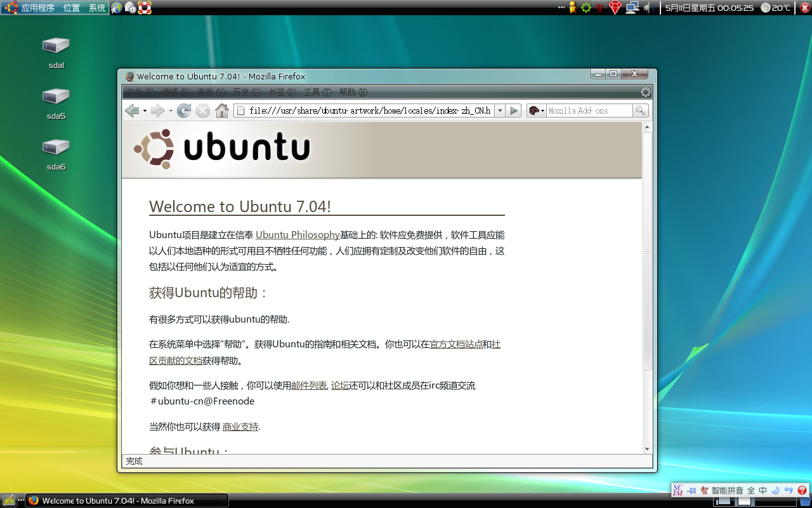Click the yellow figure tray icon
The image size is (812, 508).
(x=572, y=8)
